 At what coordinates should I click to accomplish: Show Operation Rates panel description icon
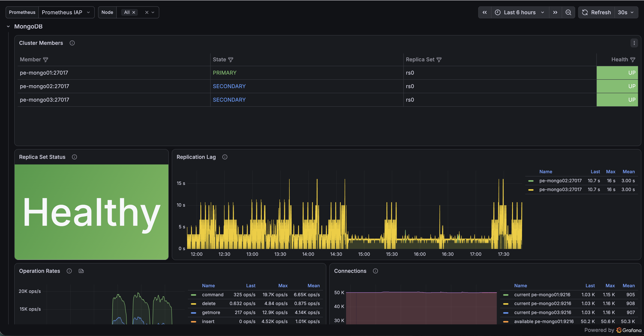tap(69, 271)
